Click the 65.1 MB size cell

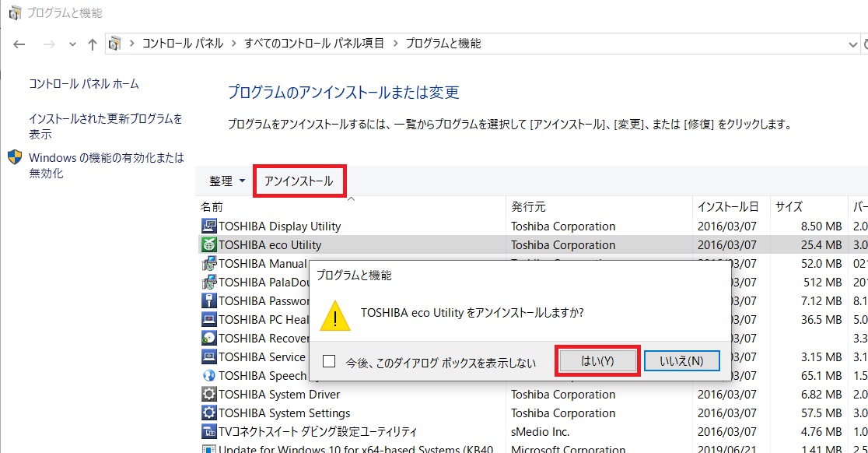pyautogui.click(x=821, y=375)
